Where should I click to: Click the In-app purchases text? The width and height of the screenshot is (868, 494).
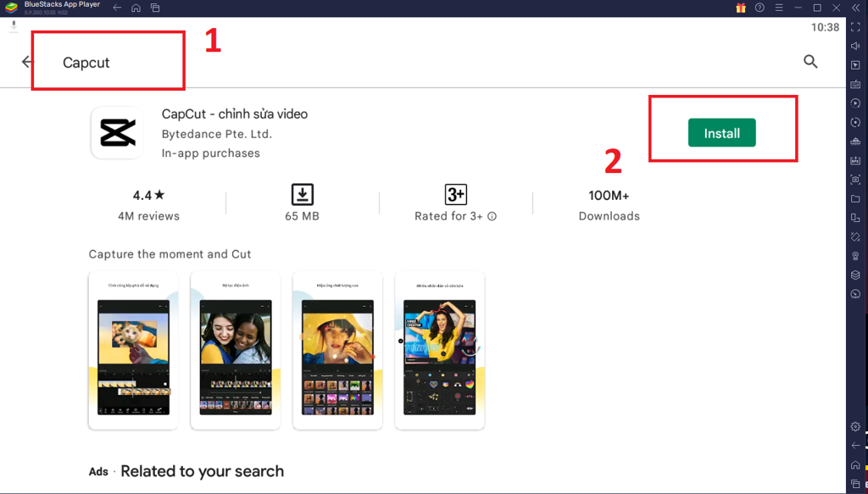coord(210,153)
